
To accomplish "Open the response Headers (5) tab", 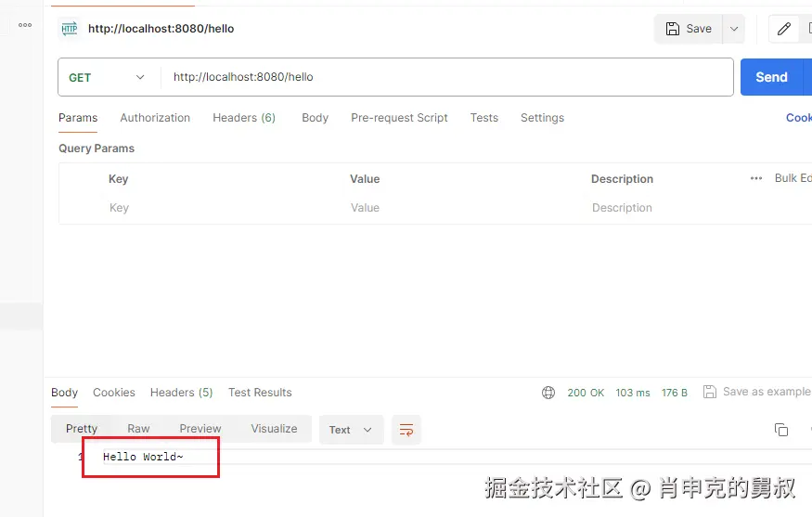I will [x=181, y=392].
